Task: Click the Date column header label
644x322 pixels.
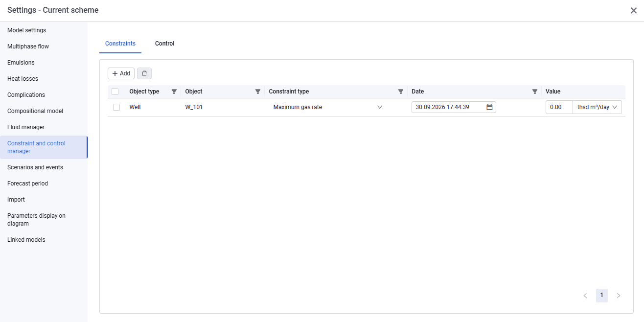Action: tap(418, 92)
